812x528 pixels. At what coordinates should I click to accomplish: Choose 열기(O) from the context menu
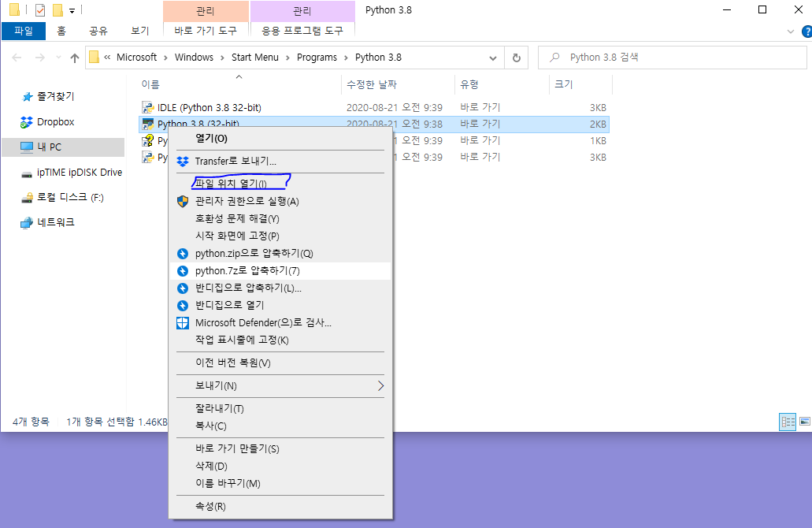pos(280,139)
